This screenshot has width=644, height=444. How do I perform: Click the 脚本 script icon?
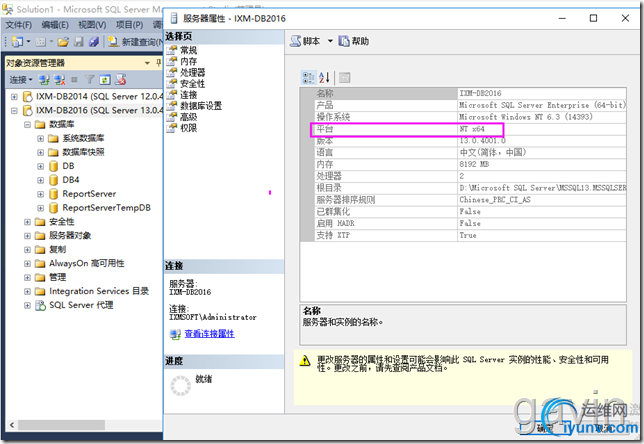click(295, 41)
